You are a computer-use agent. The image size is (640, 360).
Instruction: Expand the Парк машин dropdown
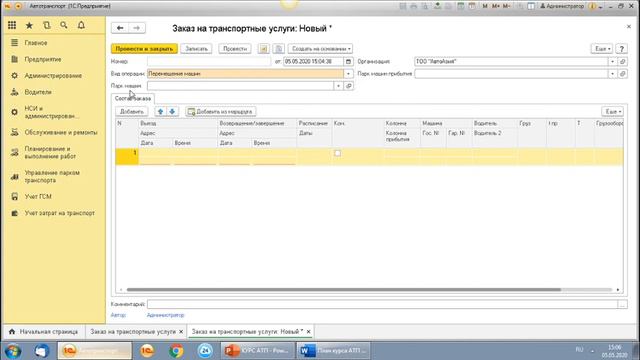click(x=338, y=86)
